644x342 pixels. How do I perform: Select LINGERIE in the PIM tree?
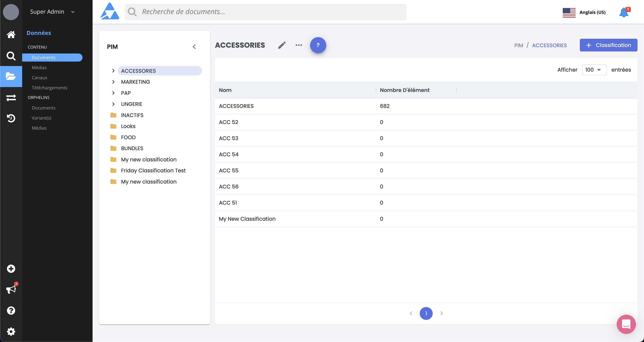click(x=131, y=104)
